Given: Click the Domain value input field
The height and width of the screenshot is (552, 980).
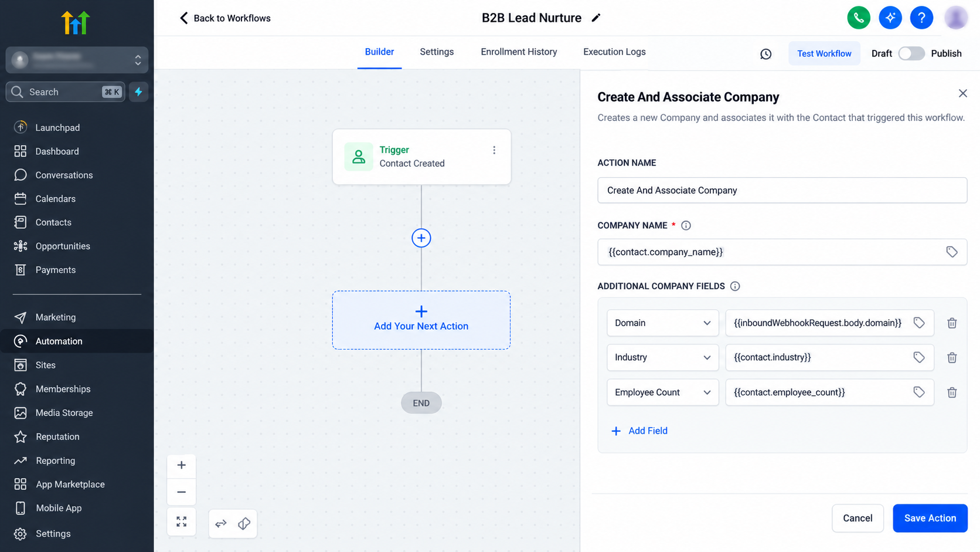Looking at the screenshot, I should point(829,323).
